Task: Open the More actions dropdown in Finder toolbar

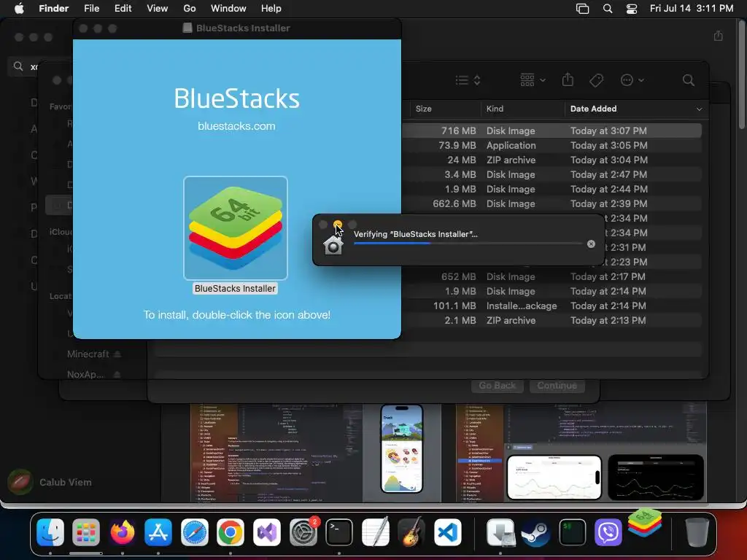Action: coord(632,80)
